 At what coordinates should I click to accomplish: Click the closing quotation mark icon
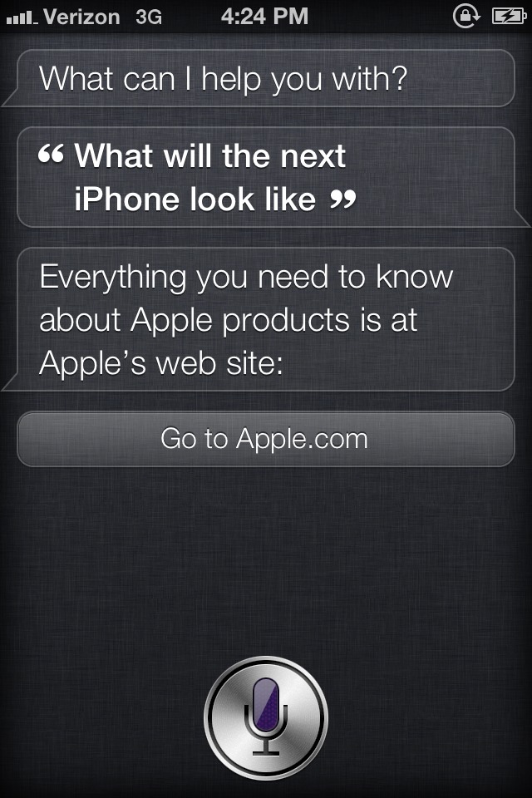(x=342, y=199)
